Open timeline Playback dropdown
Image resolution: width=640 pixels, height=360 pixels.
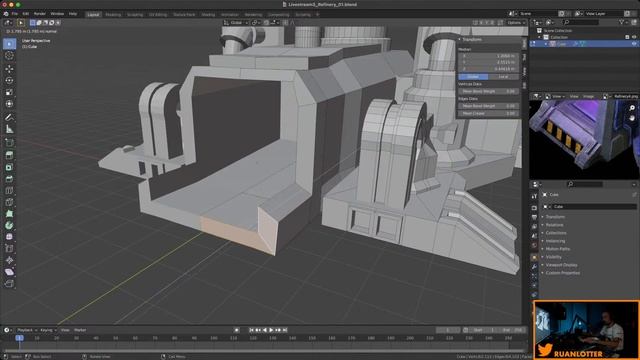(27, 330)
